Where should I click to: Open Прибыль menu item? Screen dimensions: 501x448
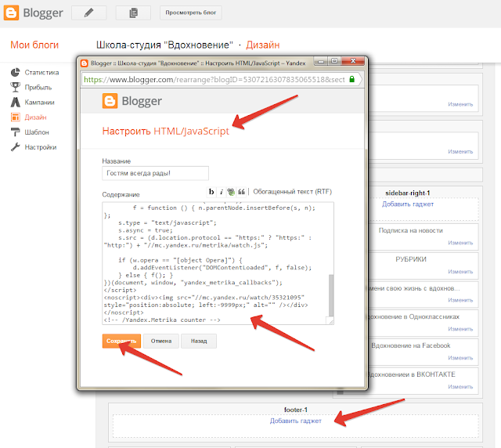(x=38, y=87)
